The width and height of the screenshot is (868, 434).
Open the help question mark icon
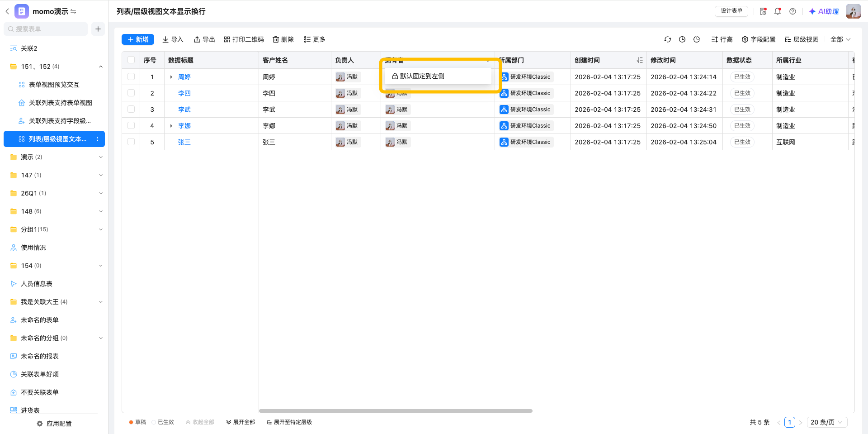(793, 11)
